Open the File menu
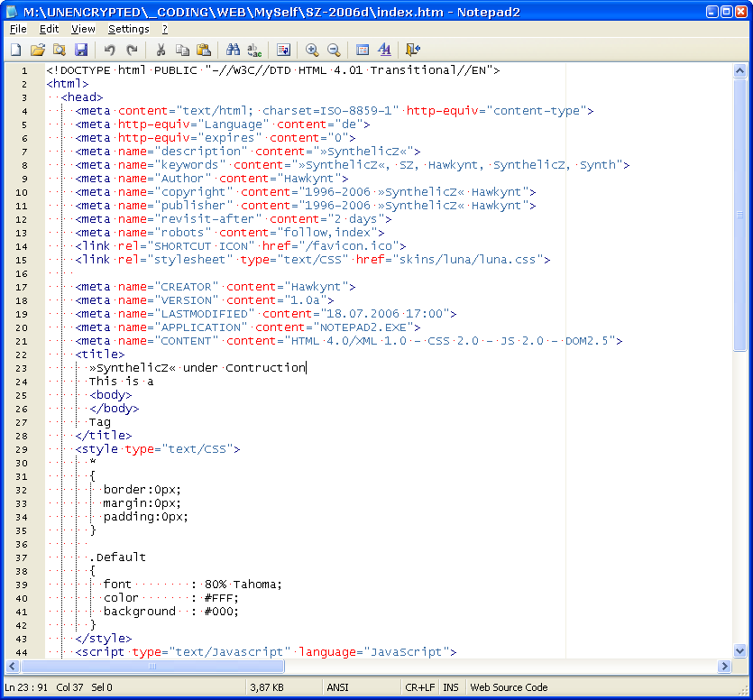Screen dimensions: 753x700 (x=18, y=29)
